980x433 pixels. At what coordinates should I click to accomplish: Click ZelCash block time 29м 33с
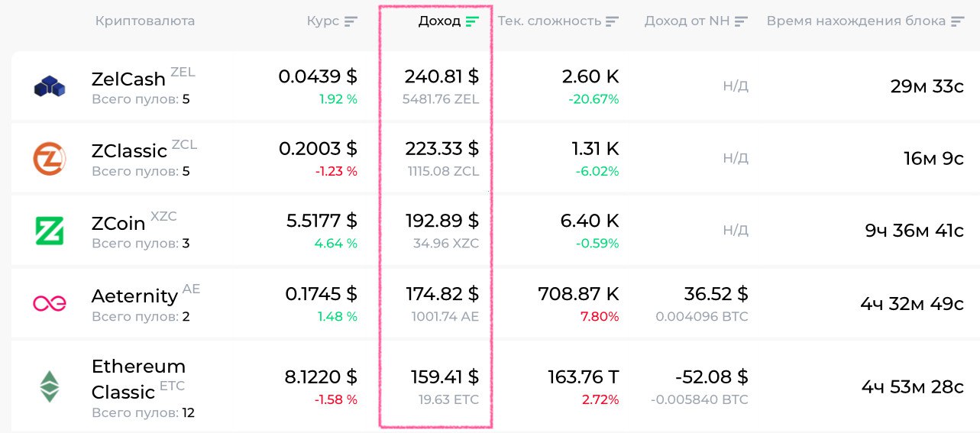tap(927, 86)
